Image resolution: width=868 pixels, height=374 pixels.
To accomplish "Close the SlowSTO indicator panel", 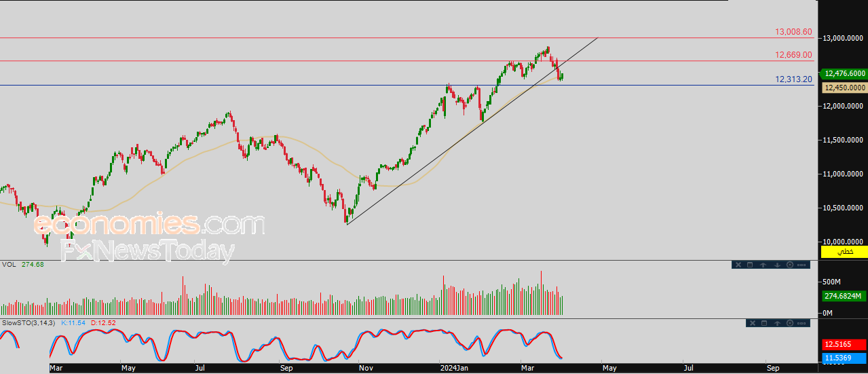I will pos(753,323).
